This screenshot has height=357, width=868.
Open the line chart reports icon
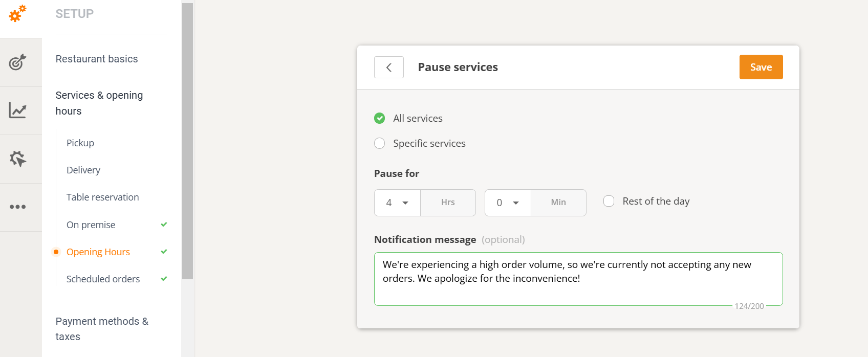18,110
